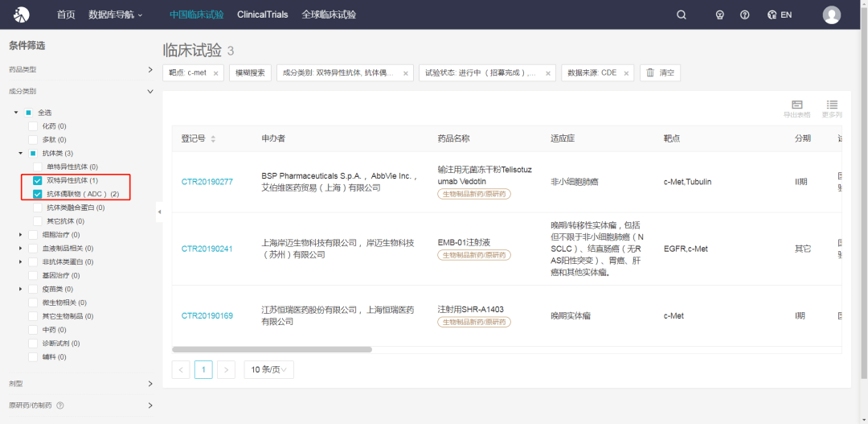Check the 基因治疗 (0) checkbox
Viewport: 868px width, 424px height.
click(x=33, y=275)
